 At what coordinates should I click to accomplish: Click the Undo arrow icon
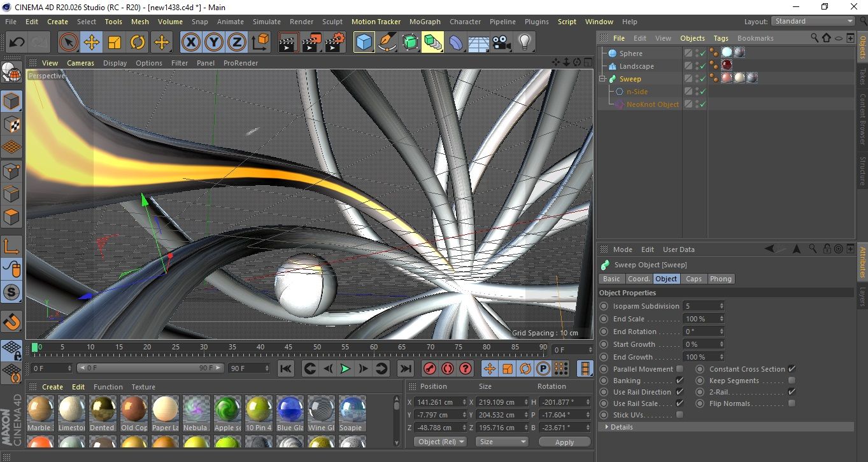pos(17,43)
